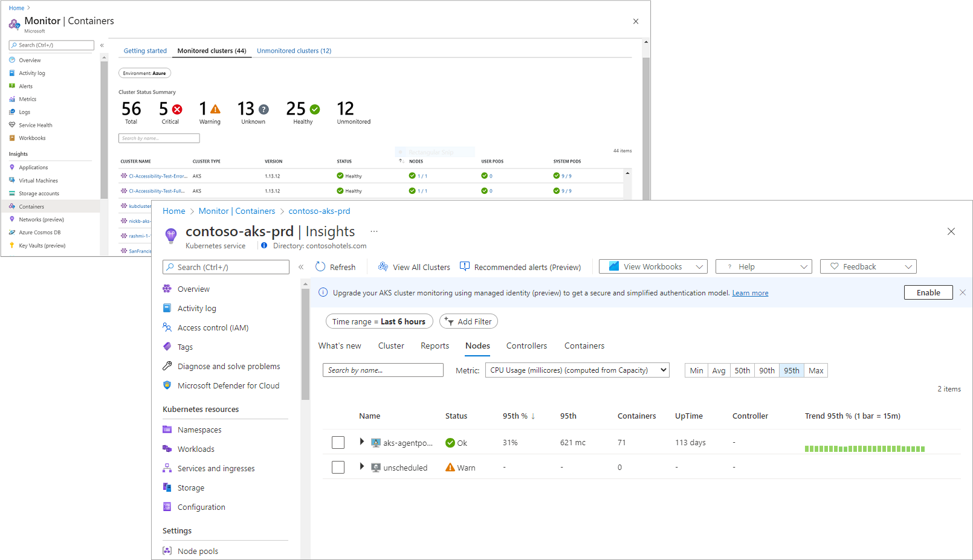973x560 pixels.
Task: Click Recommended alerts (Preview) icon
Action: [x=465, y=266]
